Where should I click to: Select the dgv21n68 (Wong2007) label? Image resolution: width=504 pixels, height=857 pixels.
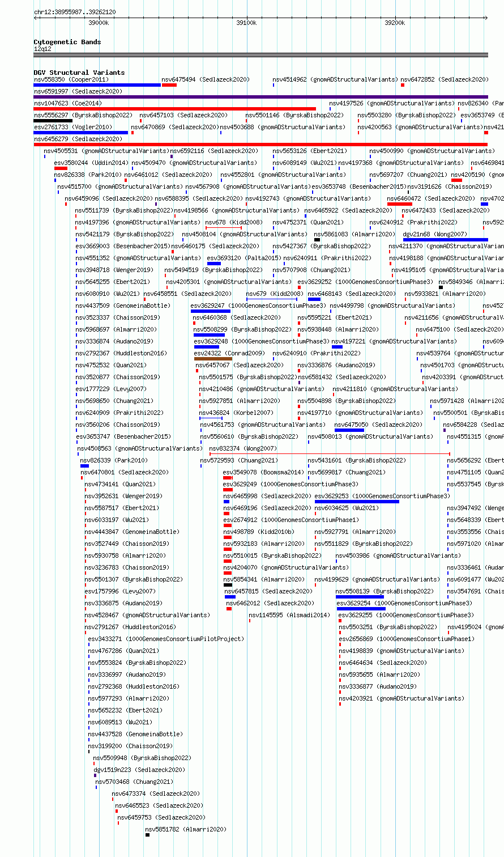coord(435,235)
